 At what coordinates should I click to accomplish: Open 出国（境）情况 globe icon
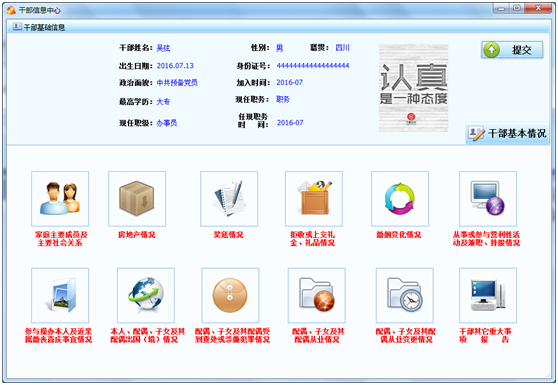coord(146,295)
